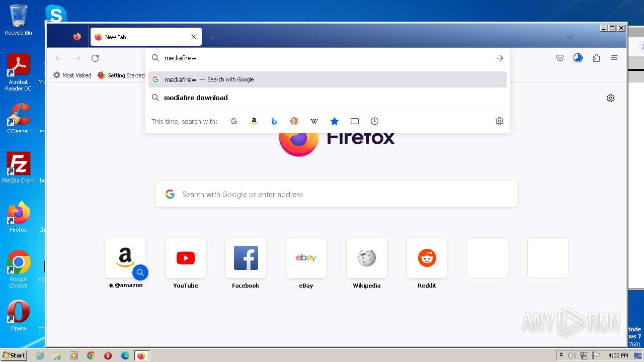This screenshot has width=644, height=362.
Task: Open the Facebook shortcut tile
Action: pos(246,258)
